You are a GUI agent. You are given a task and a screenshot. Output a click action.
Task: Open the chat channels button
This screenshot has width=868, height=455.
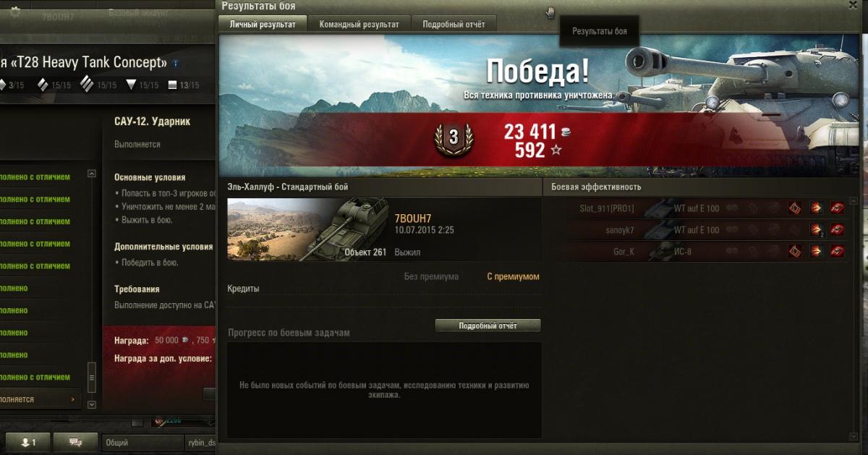(x=75, y=443)
